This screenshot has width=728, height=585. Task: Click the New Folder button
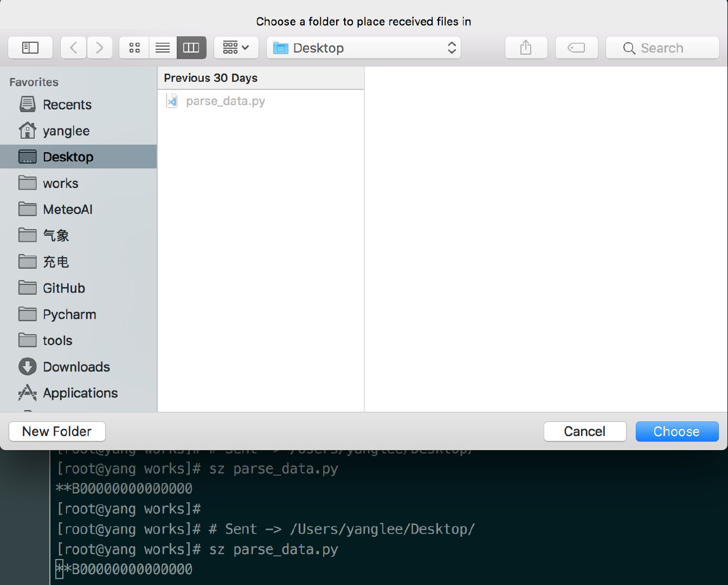[x=57, y=431]
